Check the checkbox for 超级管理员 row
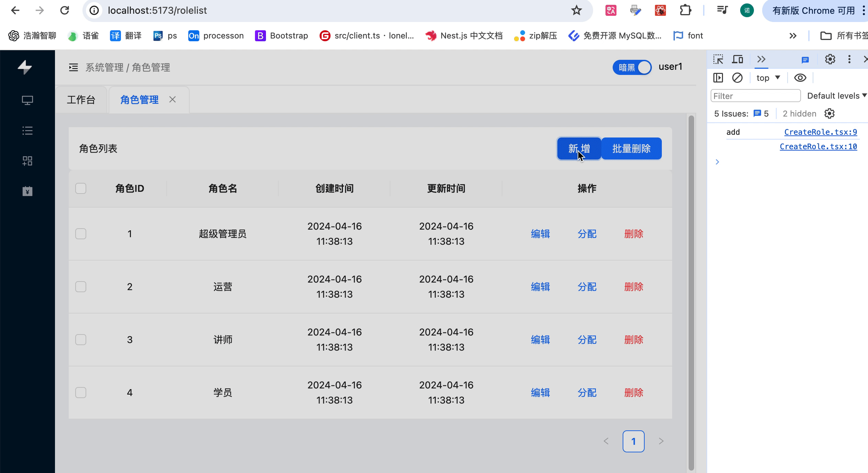Screen dimensions: 868x473 point(81,234)
